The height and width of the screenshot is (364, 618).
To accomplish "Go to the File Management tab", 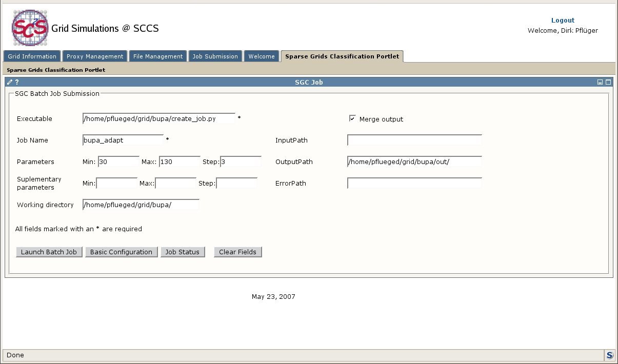I will pos(157,56).
